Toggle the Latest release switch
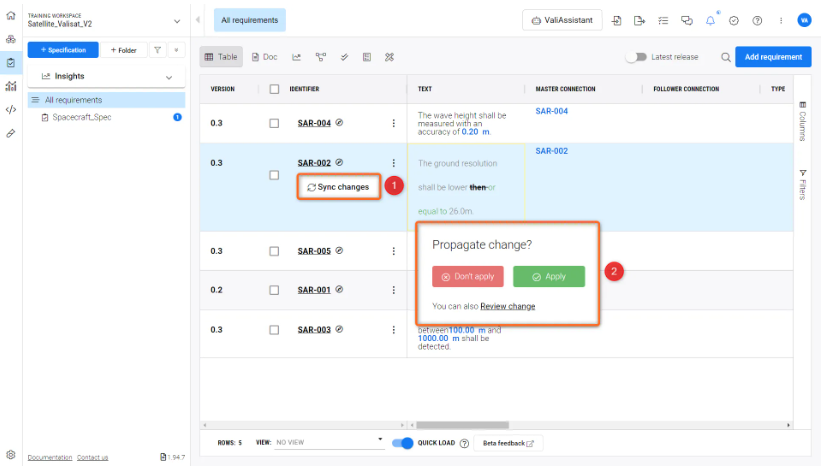 [x=636, y=57]
